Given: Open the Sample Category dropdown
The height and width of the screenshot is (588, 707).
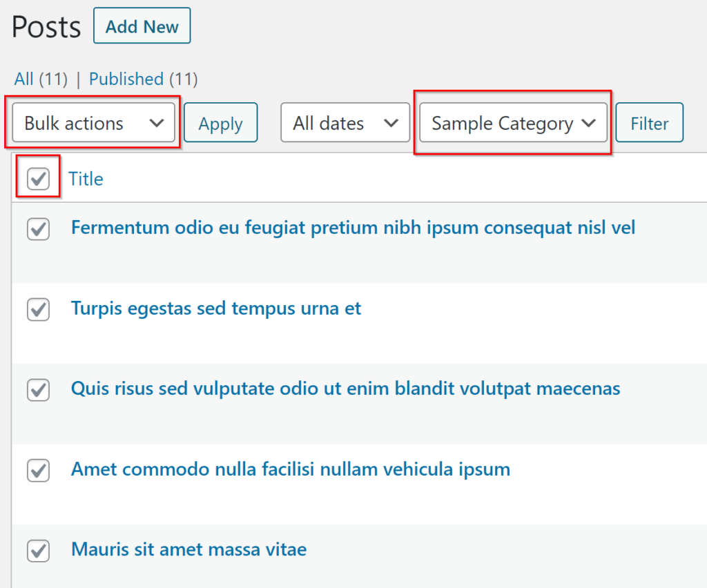Looking at the screenshot, I should tap(513, 124).
